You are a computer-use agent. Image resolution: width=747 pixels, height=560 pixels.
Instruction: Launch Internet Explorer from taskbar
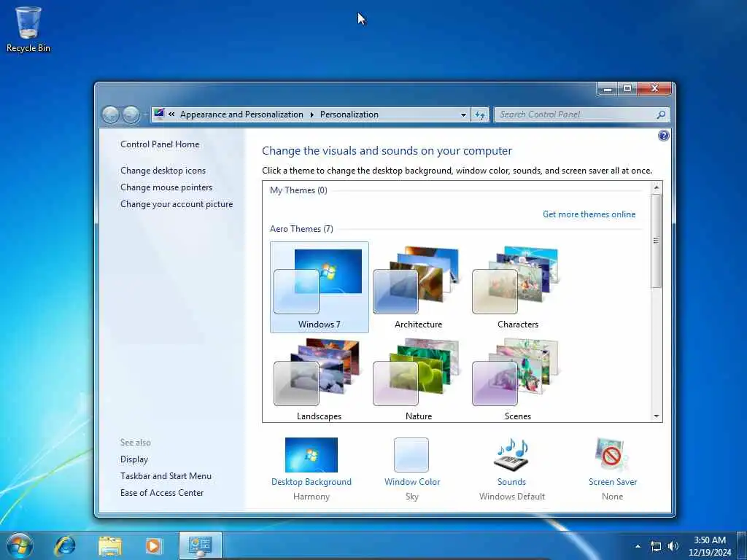tap(65, 545)
